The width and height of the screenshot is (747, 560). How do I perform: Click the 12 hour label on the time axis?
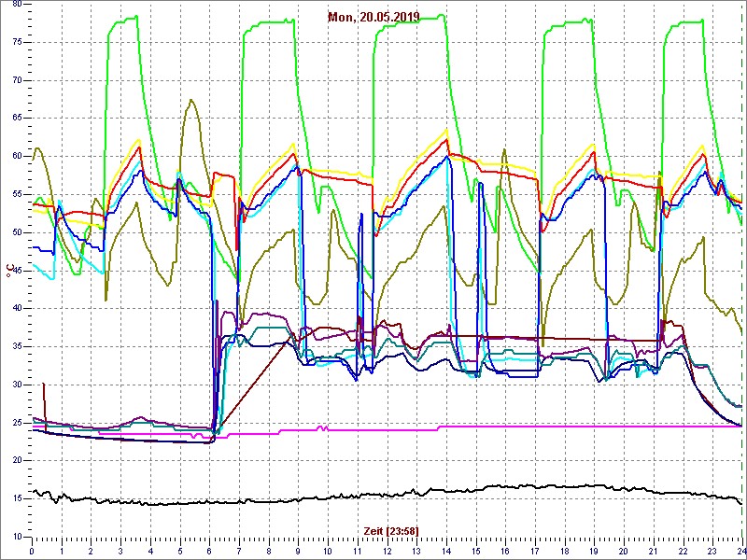pos(388,552)
